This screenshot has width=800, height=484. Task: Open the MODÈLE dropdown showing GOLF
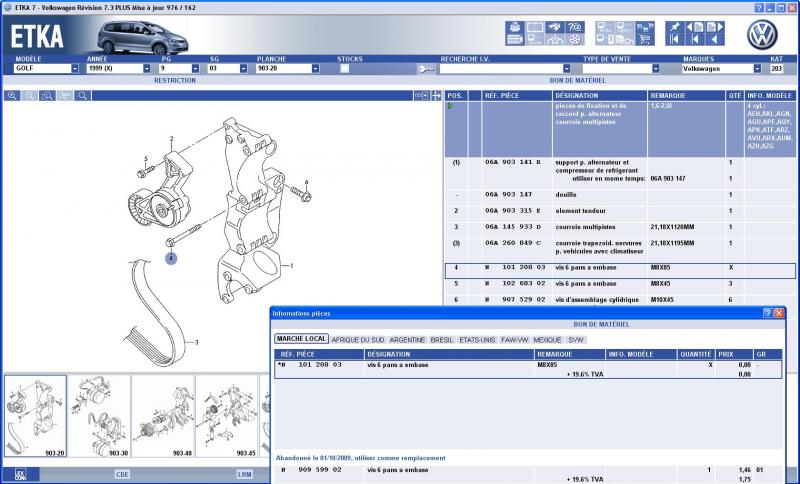pyautogui.click(x=75, y=68)
